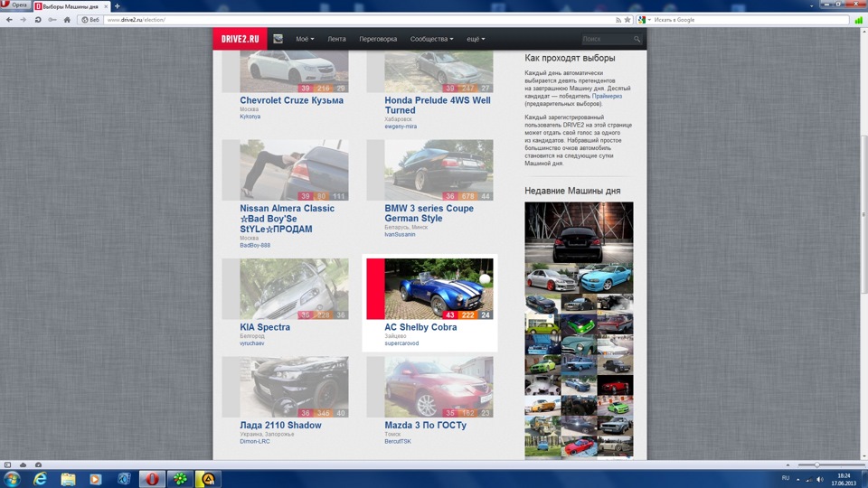Toggle Opera panels icon in status bar
This screenshot has height=488, width=868.
pos(8,465)
